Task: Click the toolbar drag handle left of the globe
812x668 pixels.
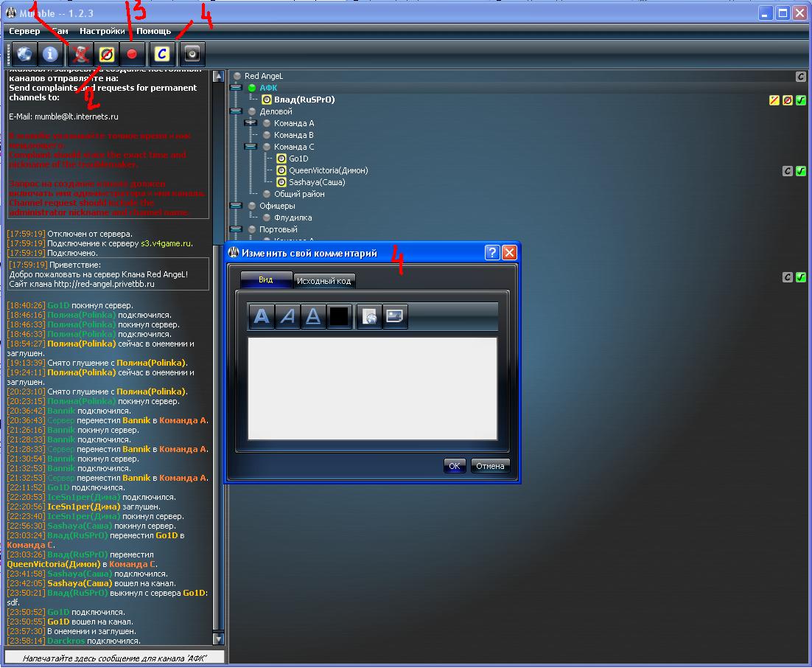Action: coord(9,54)
